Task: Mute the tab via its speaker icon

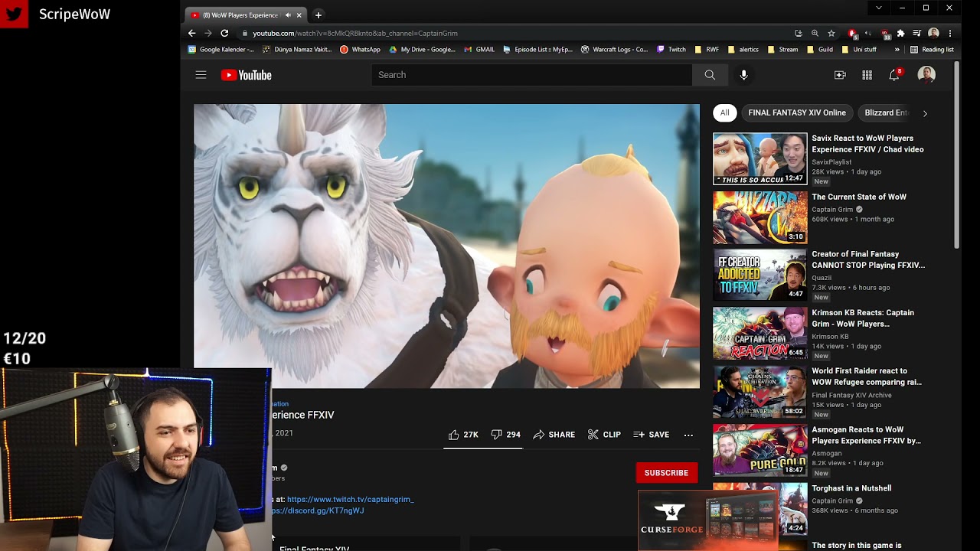Action: [289, 15]
